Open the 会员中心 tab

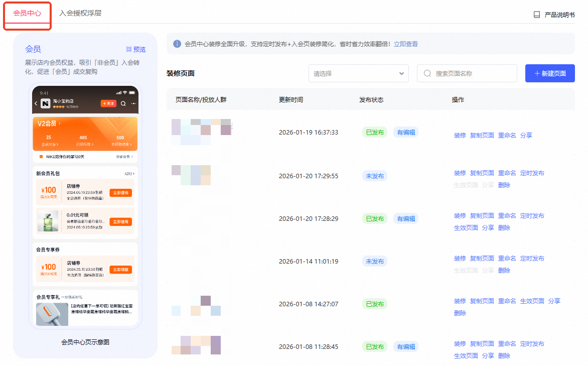point(27,13)
